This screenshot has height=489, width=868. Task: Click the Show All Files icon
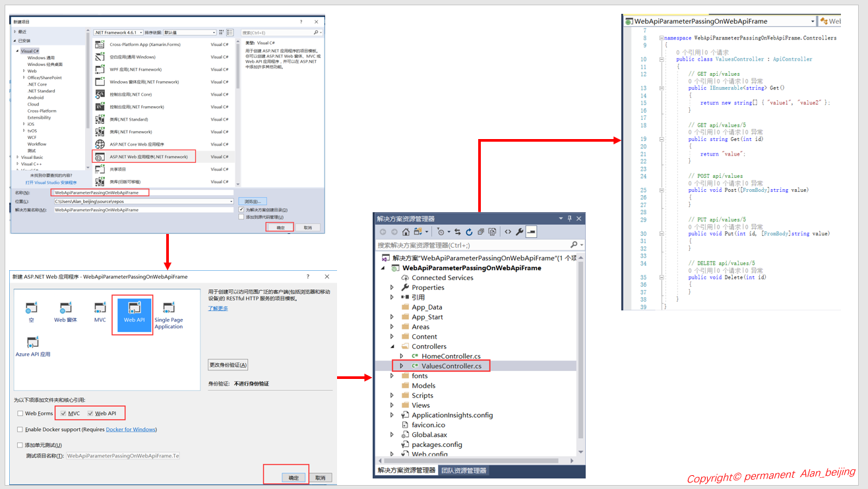492,232
